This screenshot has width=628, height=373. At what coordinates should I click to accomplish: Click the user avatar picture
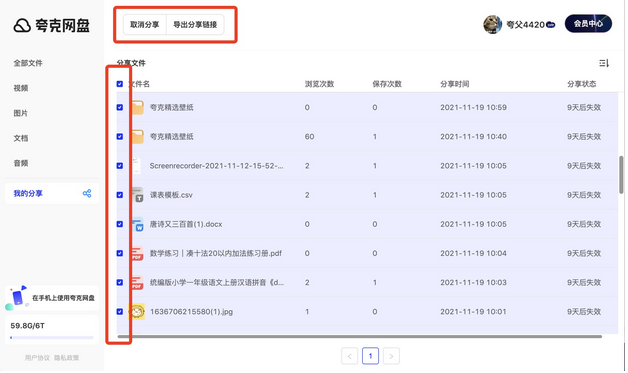click(x=494, y=24)
